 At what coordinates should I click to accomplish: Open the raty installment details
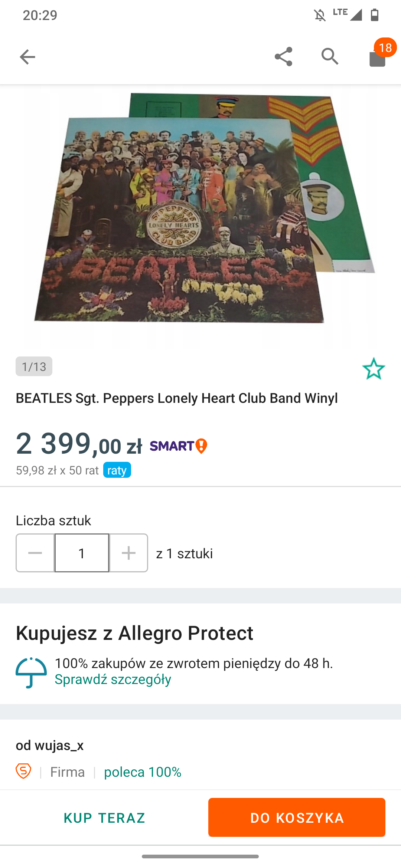tap(117, 470)
